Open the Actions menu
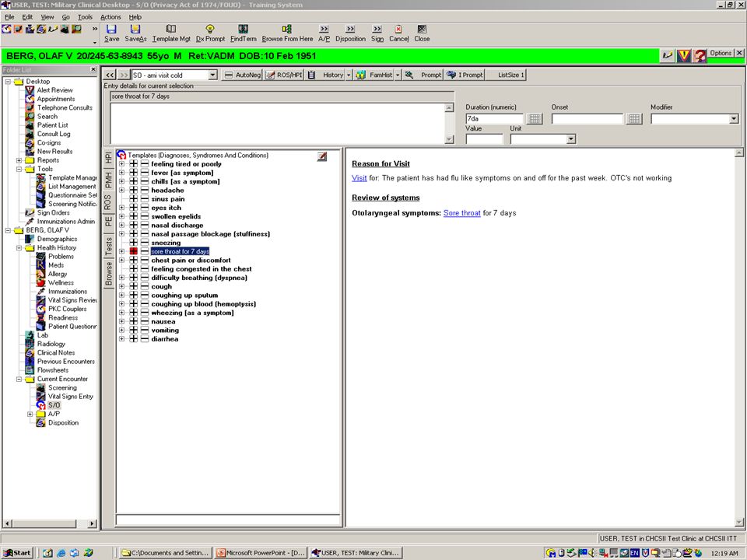The height and width of the screenshot is (560, 747). coord(110,17)
